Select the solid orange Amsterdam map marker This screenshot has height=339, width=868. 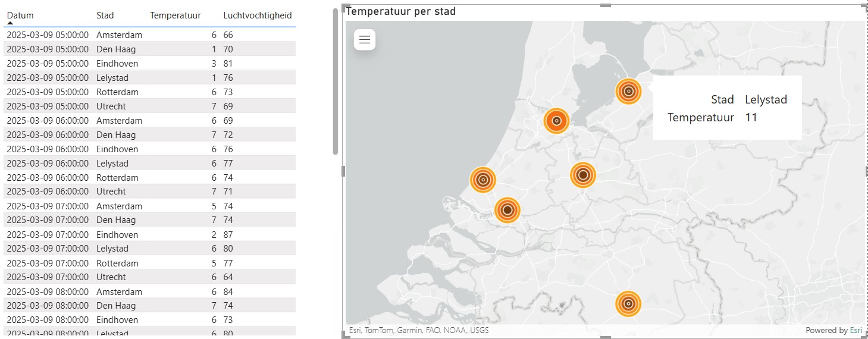click(x=556, y=121)
